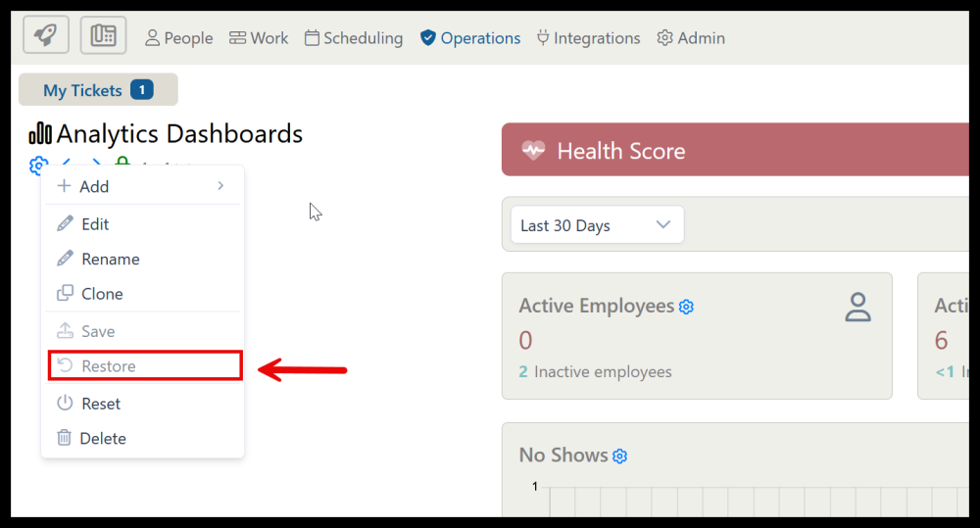Click the Health Score heartbeat icon
This screenshot has width=980, height=528.
(x=533, y=151)
